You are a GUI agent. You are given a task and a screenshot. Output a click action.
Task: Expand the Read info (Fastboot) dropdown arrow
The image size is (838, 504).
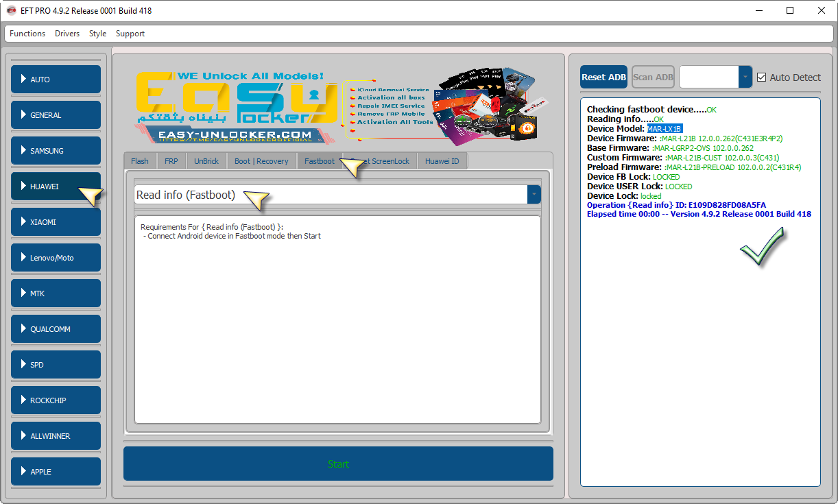click(534, 195)
